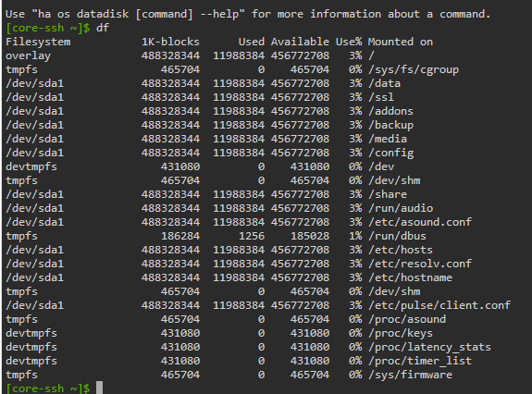
Task: Click the '/proc/timer_list' mount path
Action: (x=420, y=361)
